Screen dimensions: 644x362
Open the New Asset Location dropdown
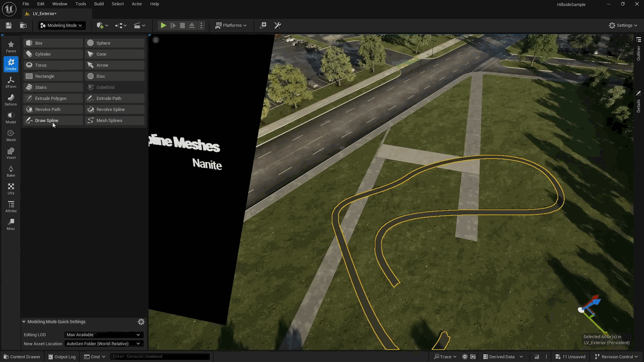click(103, 344)
